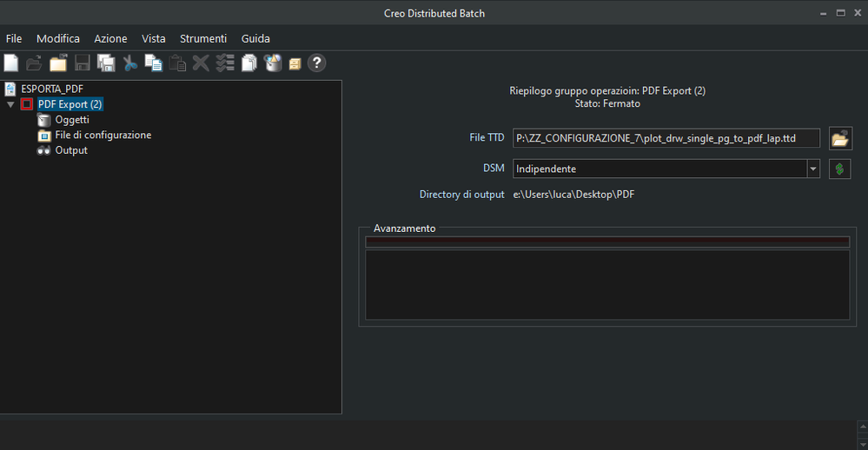Click the yellow open-folder toolbar icon
The width and height of the screenshot is (868, 450).
click(x=58, y=63)
